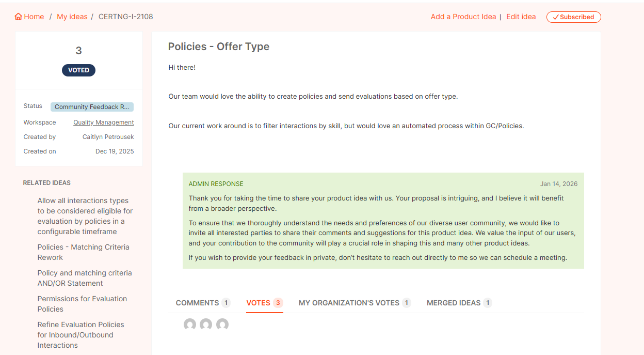
Task: Click the Home house icon
Action: pos(19,17)
